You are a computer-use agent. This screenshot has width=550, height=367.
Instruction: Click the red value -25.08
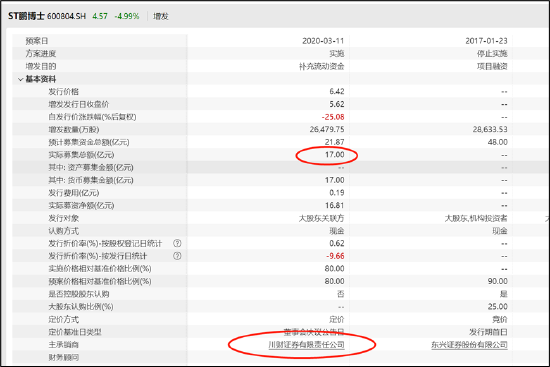tap(333, 117)
